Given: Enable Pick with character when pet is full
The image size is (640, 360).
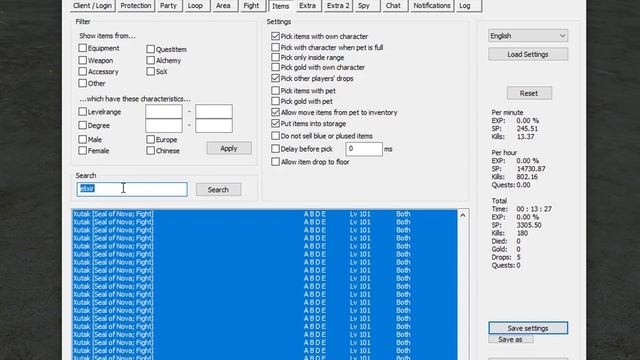Looking at the screenshot, I should [276, 47].
